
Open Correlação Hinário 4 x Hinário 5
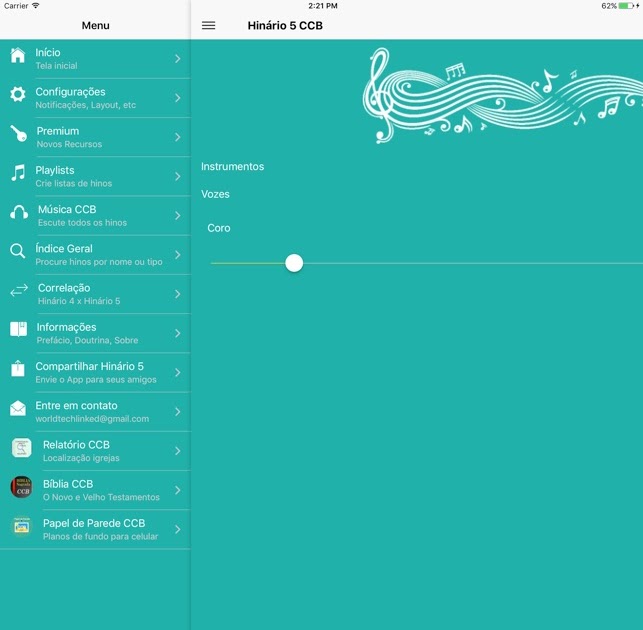[x=95, y=294]
